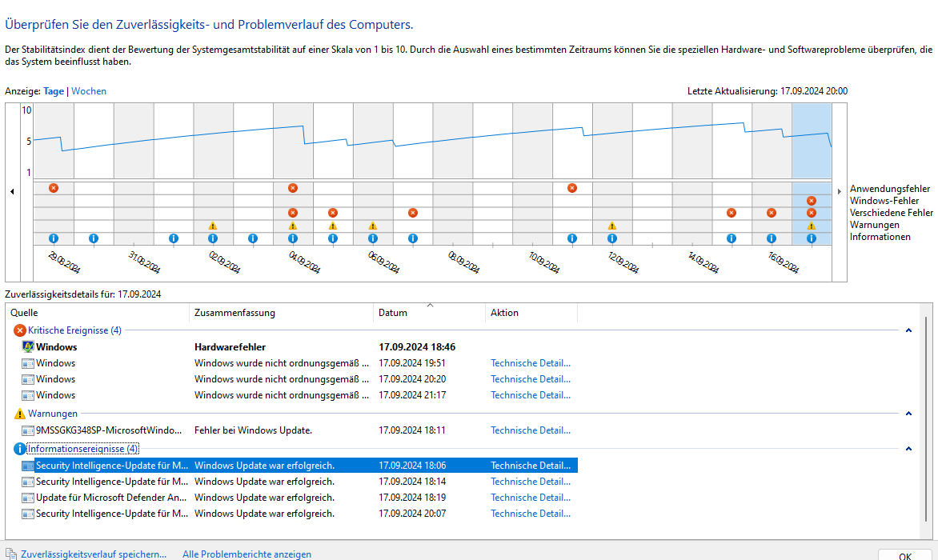The width and height of the screenshot is (938, 560).
Task: Click the Verschiedene Fehler icon on 04.09.2024
Action: tap(293, 213)
